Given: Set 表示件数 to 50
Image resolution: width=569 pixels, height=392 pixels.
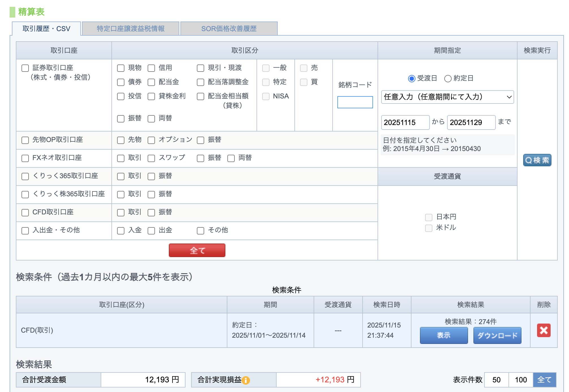Looking at the screenshot, I should click(496, 380).
